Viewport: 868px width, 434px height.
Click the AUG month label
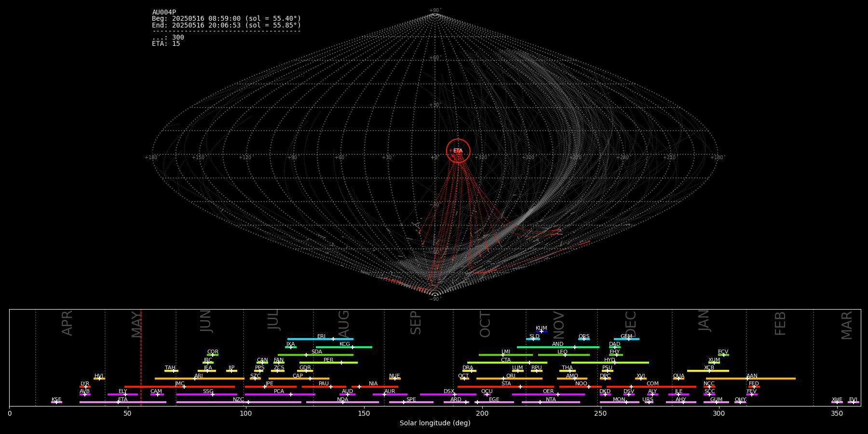pos(344,324)
